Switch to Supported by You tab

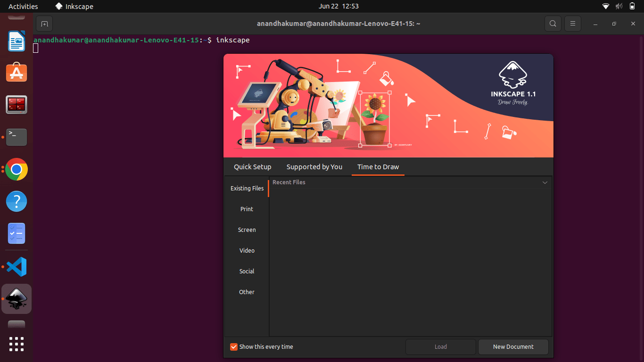tap(314, 167)
